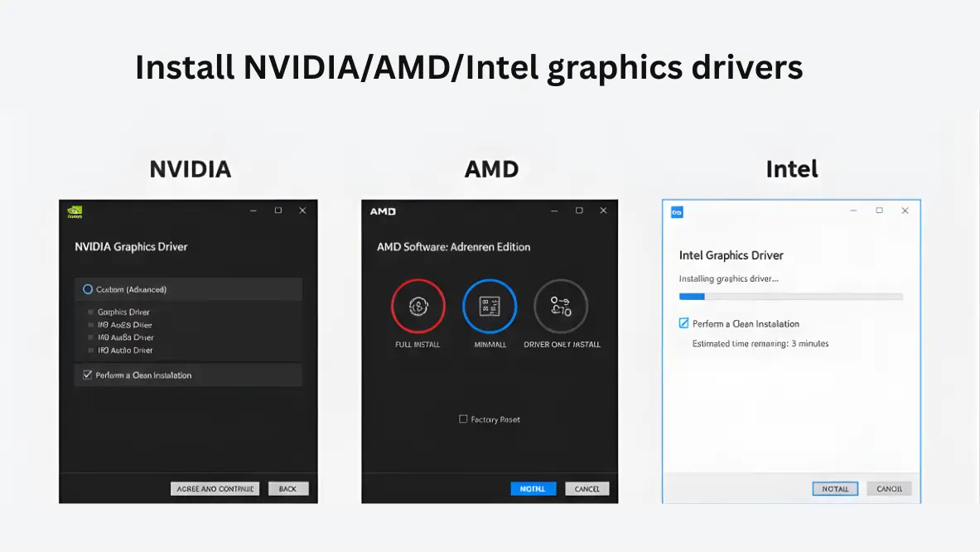Minimize the Intel Graphics Driver window
Screen dimensions: 980x552
click(x=853, y=211)
